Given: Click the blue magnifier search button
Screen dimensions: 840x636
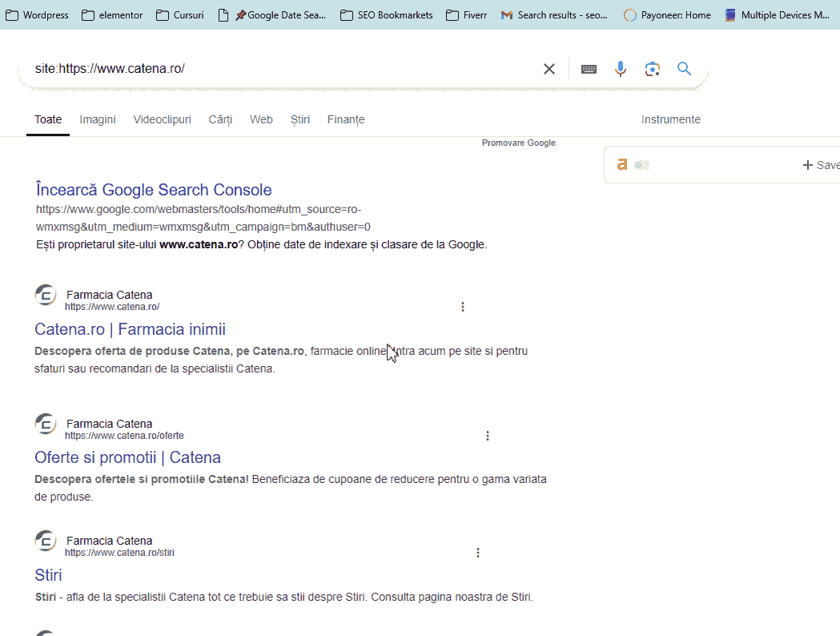Looking at the screenshot, I should 684,69.
